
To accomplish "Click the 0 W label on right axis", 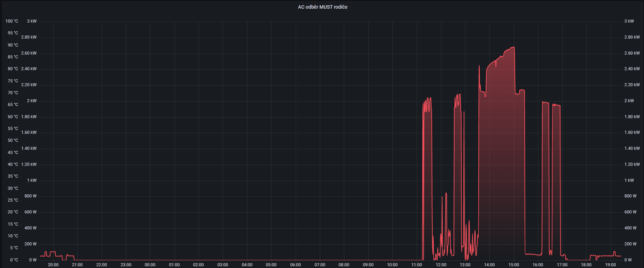I will [628, 260].
